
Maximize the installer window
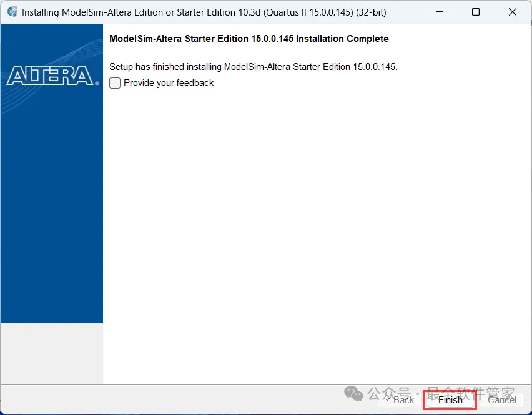pos(476,12)
